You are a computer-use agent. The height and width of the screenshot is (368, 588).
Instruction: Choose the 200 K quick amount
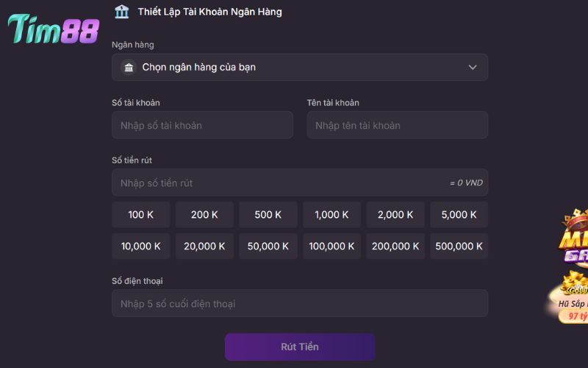tap(204, 215)
